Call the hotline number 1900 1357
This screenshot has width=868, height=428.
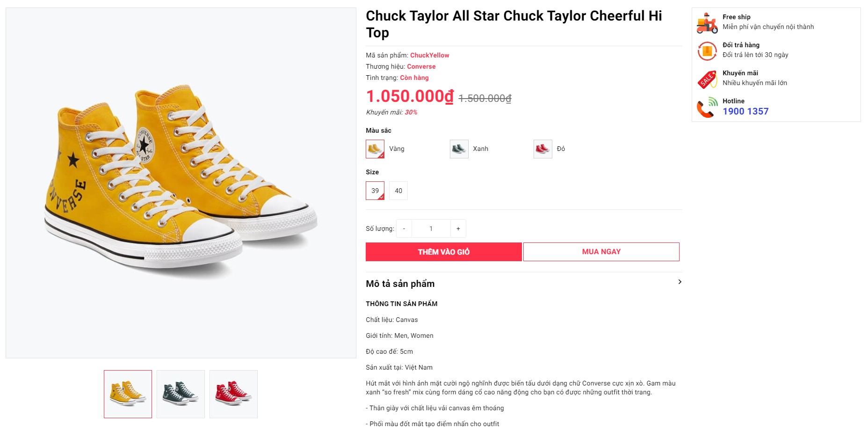tap(745, 111)
